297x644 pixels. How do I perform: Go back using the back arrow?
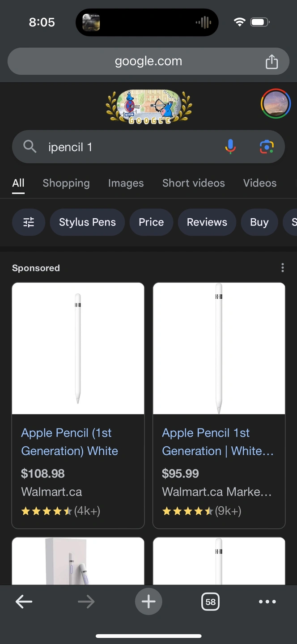click(24, 602)
